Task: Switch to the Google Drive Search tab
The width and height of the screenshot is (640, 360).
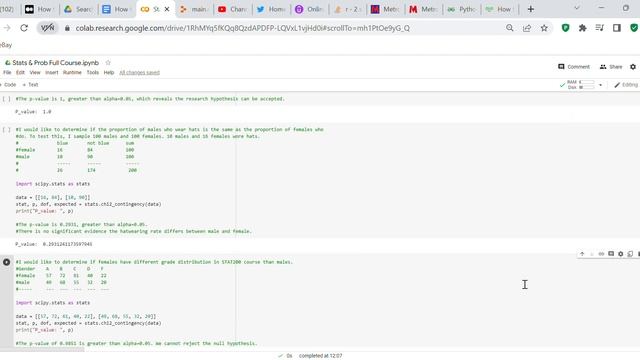Action: click(78, 9)
